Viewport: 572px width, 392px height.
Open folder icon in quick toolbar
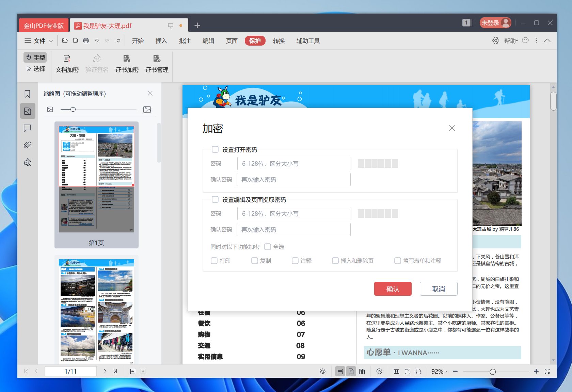pyautogui.click(x=65, y=41)
